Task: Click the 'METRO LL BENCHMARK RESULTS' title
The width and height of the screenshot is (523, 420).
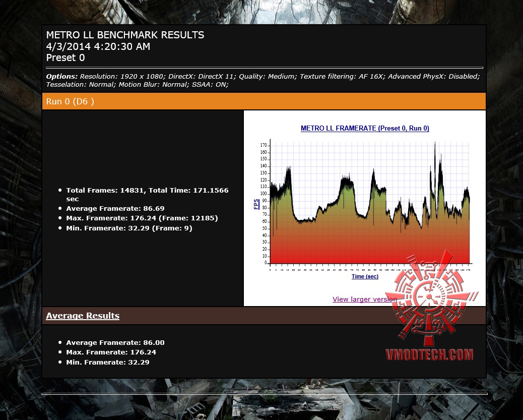Action: 125,35
